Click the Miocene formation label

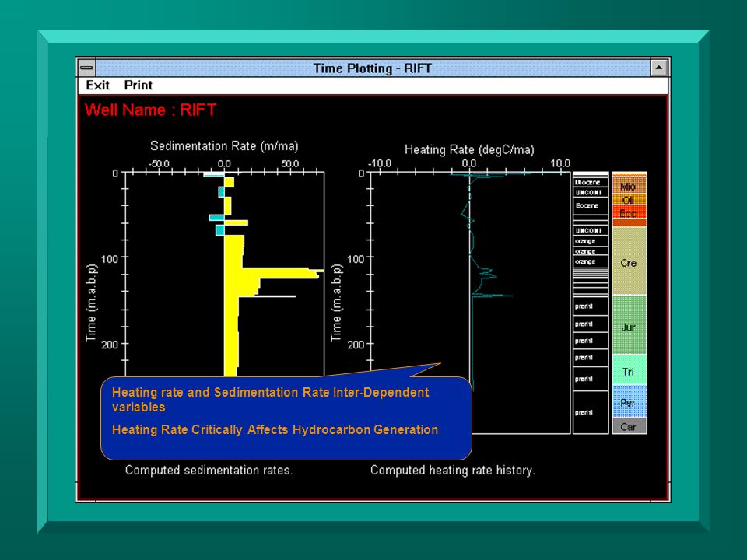click(588, 182)
